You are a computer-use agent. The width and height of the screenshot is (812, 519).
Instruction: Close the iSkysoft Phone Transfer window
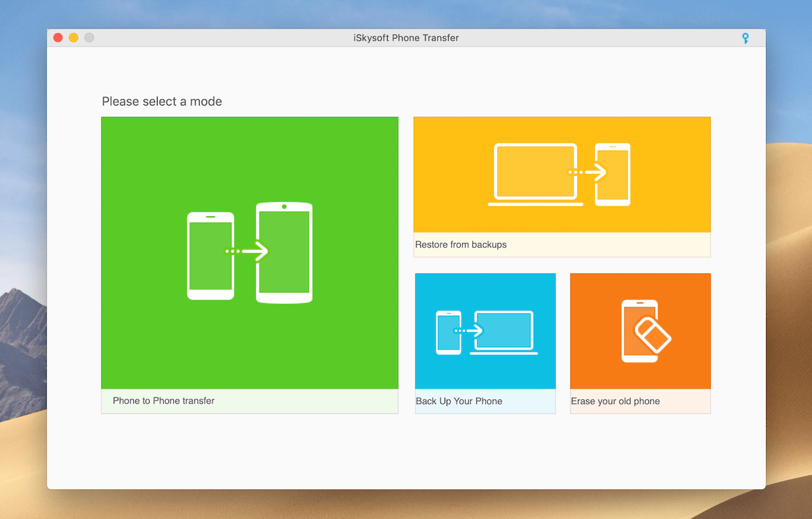point(58,38)
